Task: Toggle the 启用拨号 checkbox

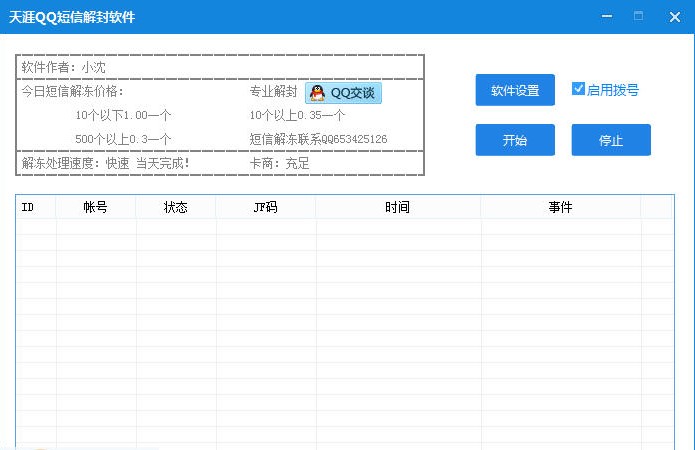Action: pyautogui.click(x=578, y=89)
